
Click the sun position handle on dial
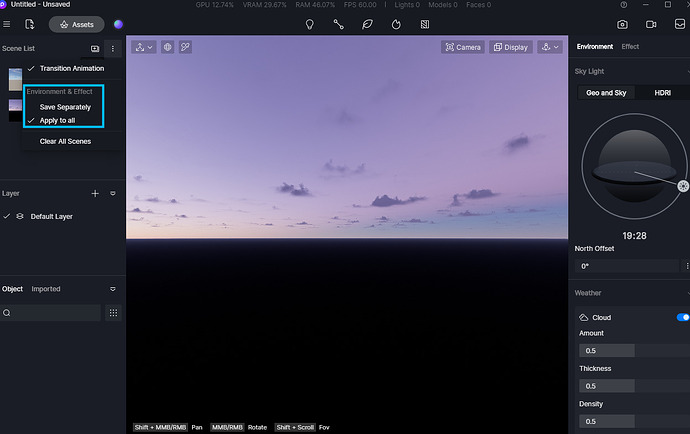(683, 186)
